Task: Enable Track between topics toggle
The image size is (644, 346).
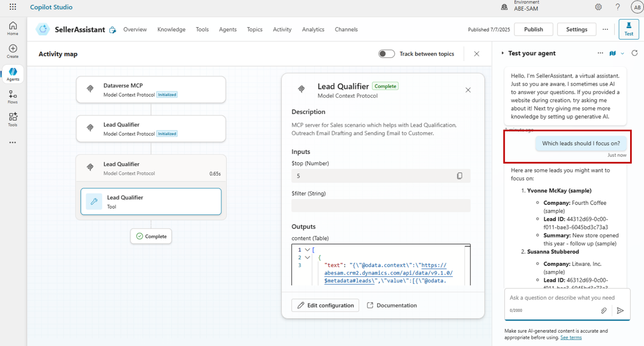Action: [x=386, y=54]
